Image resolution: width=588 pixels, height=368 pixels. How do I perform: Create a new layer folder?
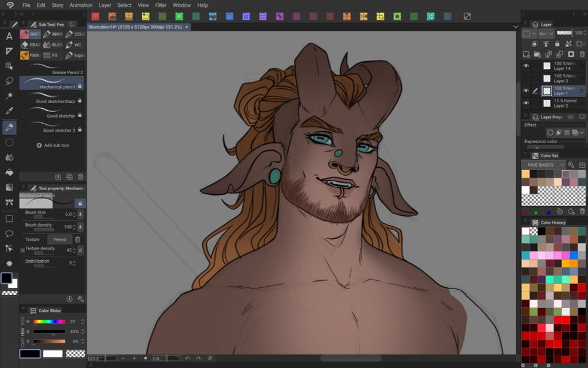(x=537, y=54)
